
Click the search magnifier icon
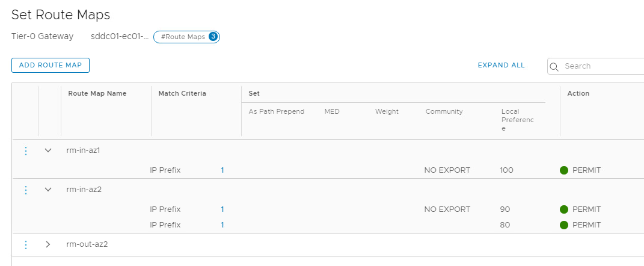pos(554,67)
